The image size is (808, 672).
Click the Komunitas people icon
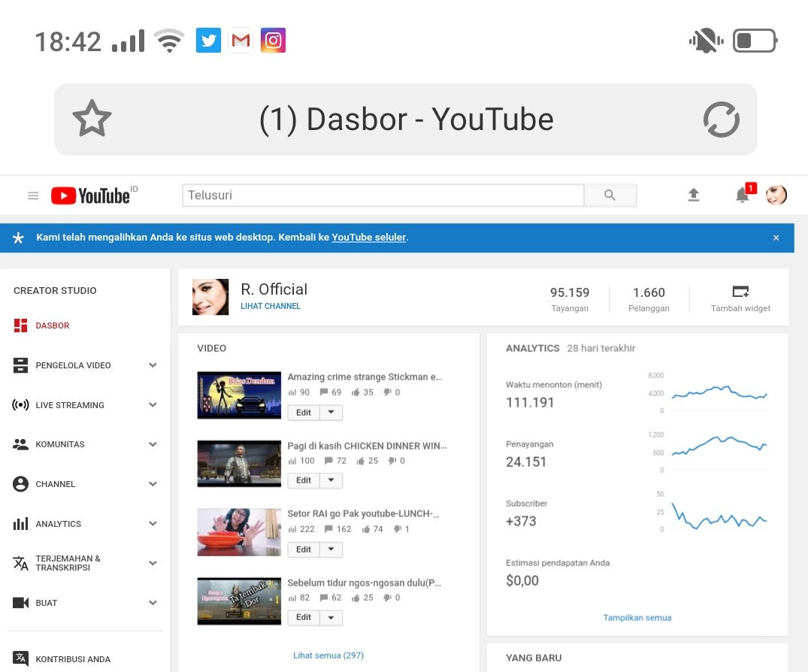(20, 444)
